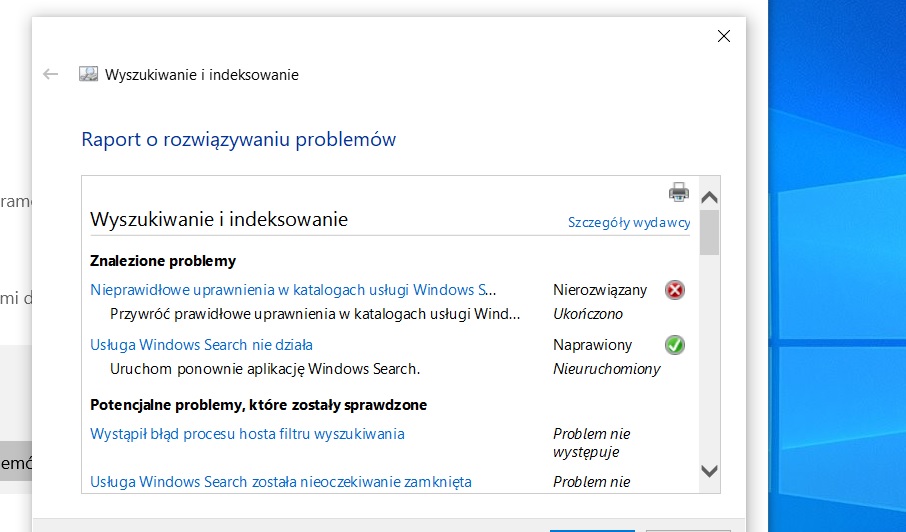This screenshot has height=532, width=906.
Task: Click the 'Ukończono' status text
Action: click(588, 314)
